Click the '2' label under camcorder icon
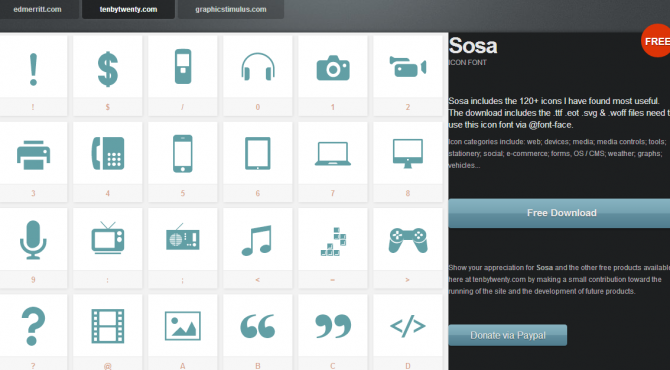The image size is (670, 370). 408,107
